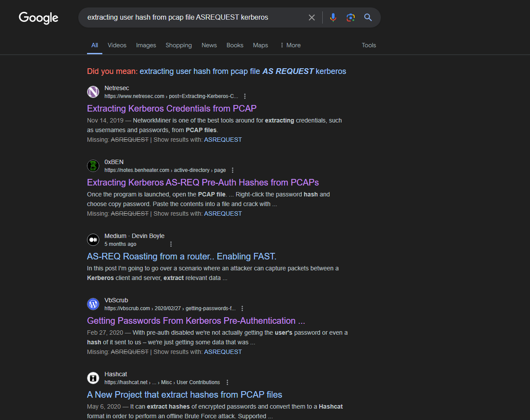Viewport: 530px width, 420px height.
Task: Select the All results tab
Action: tap(94, 45)
